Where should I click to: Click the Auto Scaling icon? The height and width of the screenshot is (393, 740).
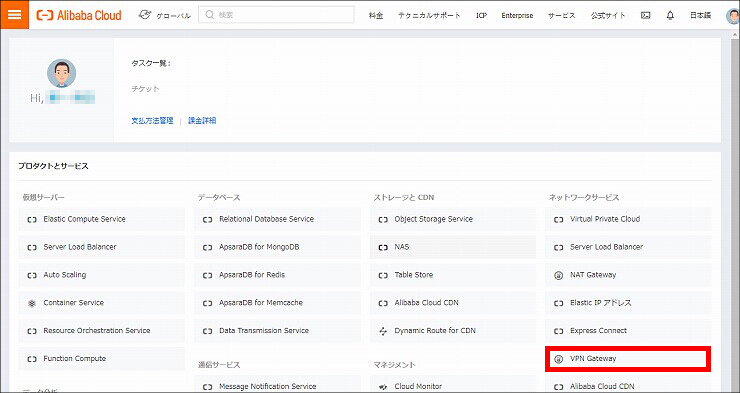tap(32, 275)
